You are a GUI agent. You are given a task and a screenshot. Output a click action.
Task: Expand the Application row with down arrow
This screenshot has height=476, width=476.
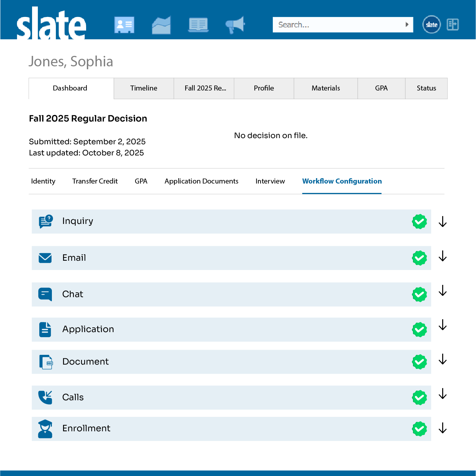click(x=442, y=325)
